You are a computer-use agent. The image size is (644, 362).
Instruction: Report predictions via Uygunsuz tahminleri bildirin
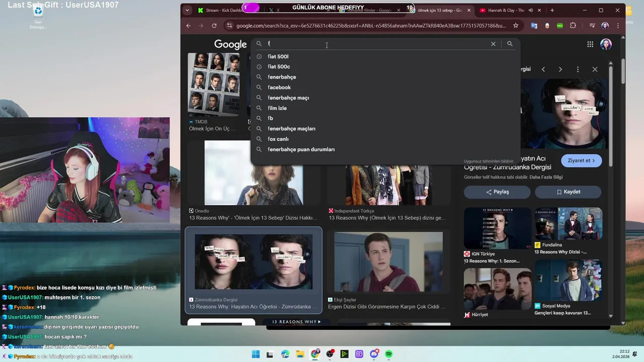tap(489, 161)
